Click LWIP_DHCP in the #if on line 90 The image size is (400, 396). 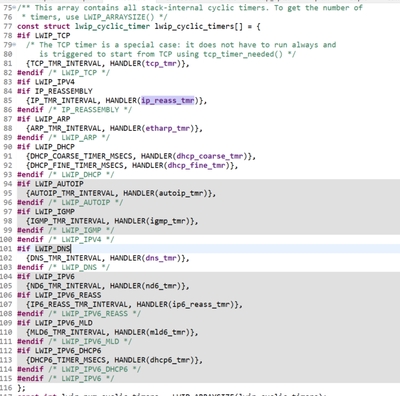pos(55,147)
